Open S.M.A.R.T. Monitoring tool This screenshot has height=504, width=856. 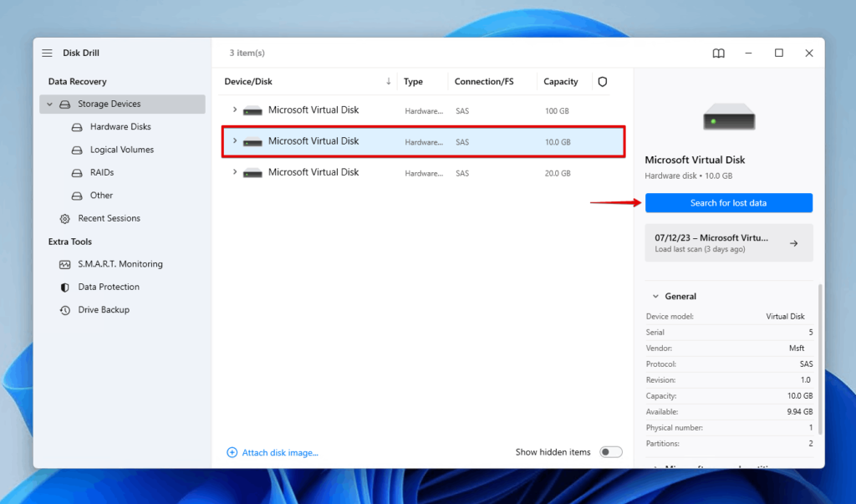[120, 264]
